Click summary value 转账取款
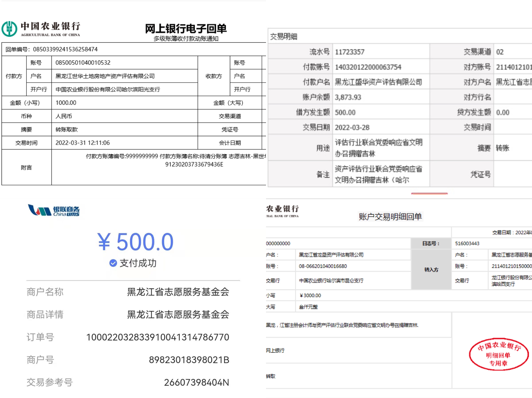Image resolution: width=532 pixels, height=398 pixels. pyautogui.click(x=67, y=130)
